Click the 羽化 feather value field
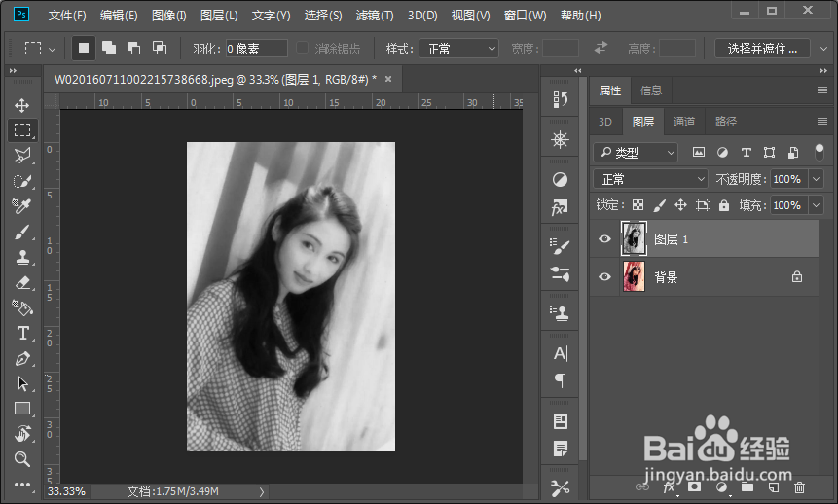This screenshot has width=838, height=504. click(257, 49)
